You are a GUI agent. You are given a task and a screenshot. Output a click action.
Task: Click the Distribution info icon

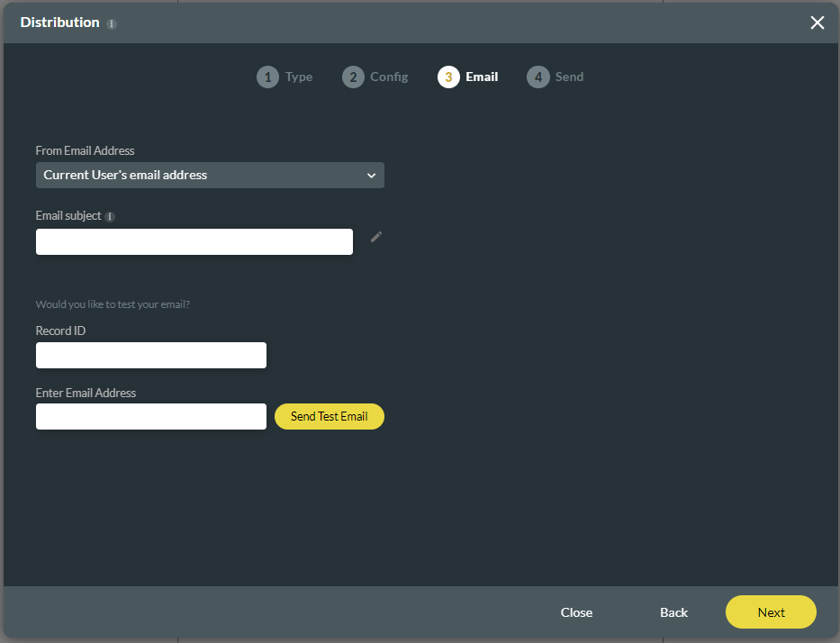point(112,23)
